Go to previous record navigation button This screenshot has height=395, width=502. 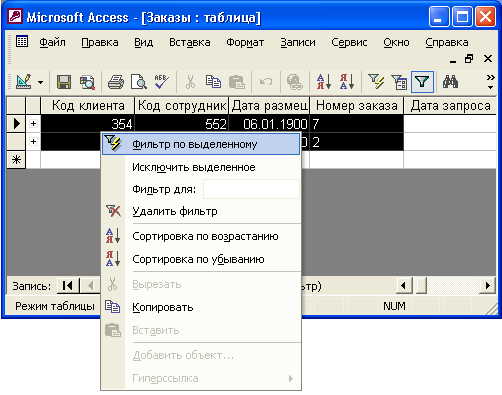(90, 286)
